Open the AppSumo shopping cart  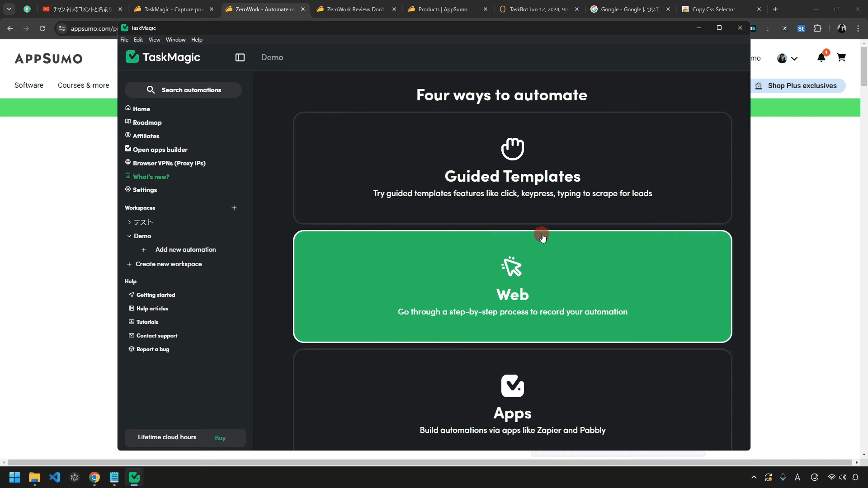click(841, 58)
